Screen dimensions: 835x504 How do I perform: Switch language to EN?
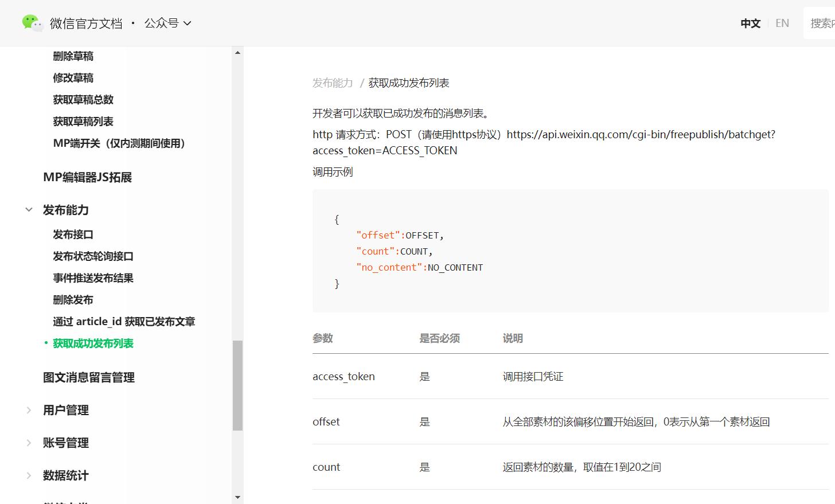[782, 23]
